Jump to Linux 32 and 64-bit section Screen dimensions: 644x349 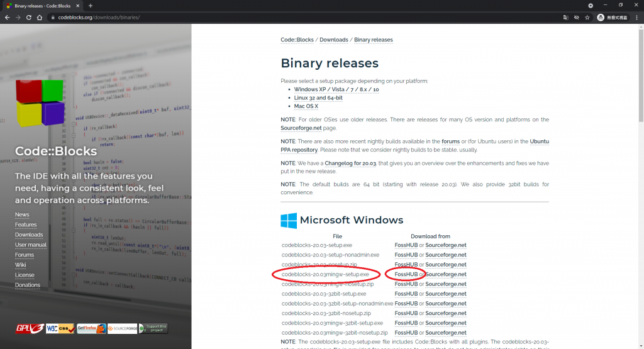pyautogui.click(x=318, y=97)
